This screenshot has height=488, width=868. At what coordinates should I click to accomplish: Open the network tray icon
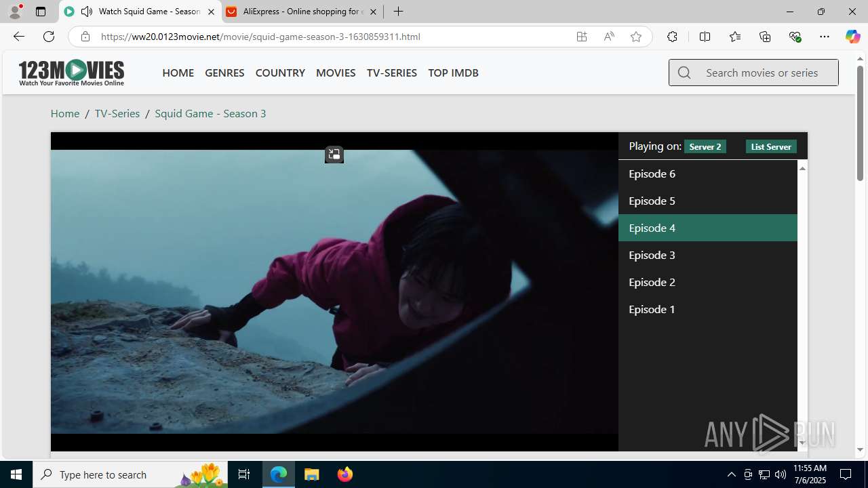[x=764, y=474]
